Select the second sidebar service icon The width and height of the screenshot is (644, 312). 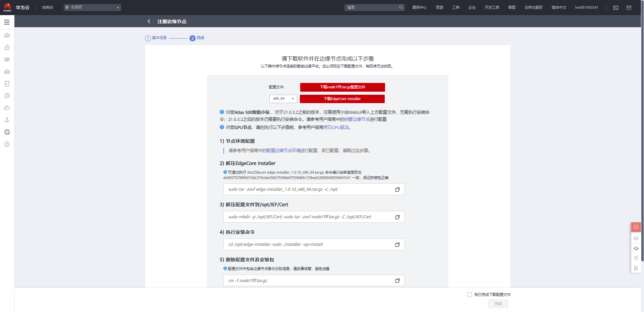pyautogui.click(x=7, y=47)
